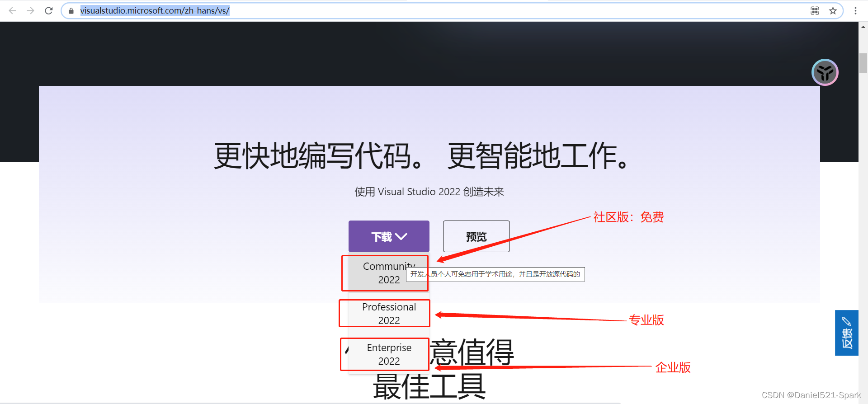Expand the 下载 download dropdown
Viewport: 868px width, 404px height.
point(389,236)
